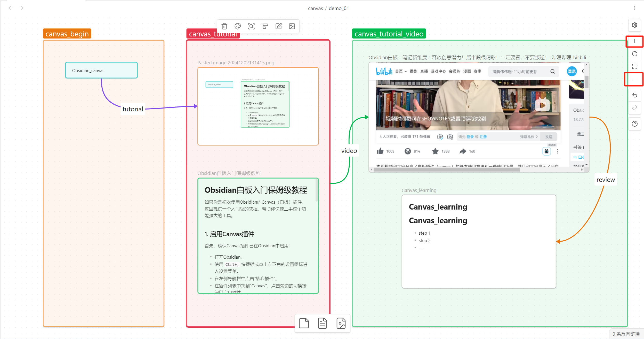Click the zoom to fit icon
This screenshot has height=339, width=644.
tap(634, 66)
